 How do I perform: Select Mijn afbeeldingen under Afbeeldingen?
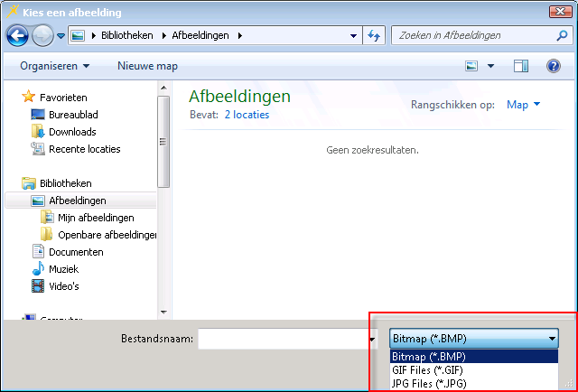96,218
